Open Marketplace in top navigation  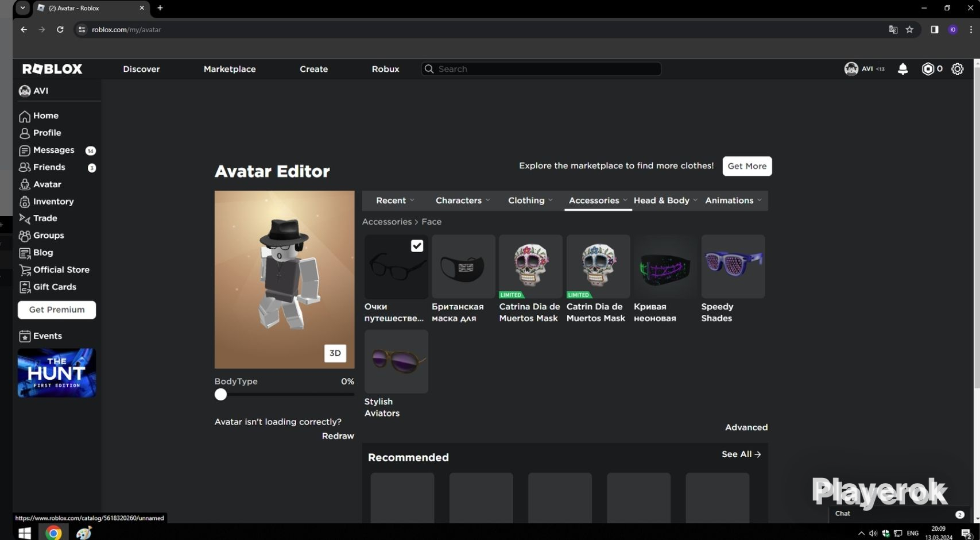[230, 69]
